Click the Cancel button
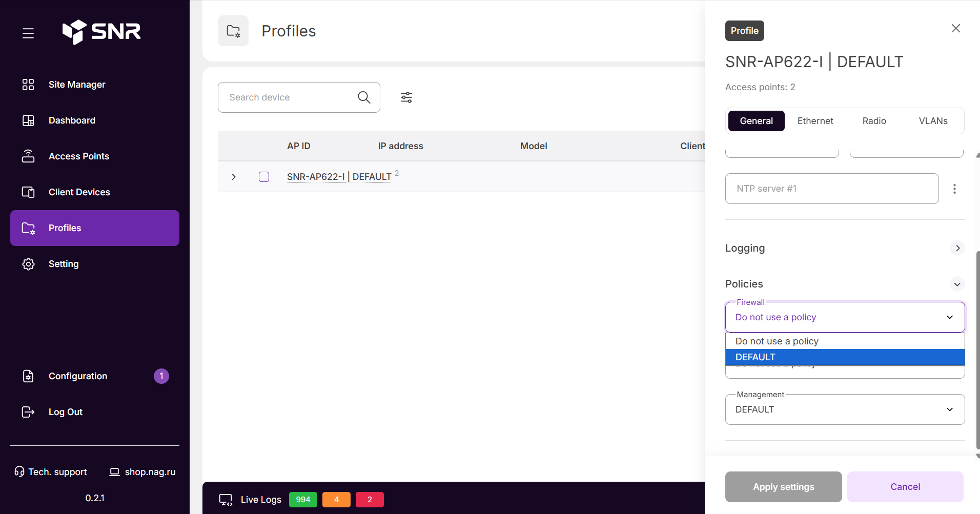 point(905,487)
